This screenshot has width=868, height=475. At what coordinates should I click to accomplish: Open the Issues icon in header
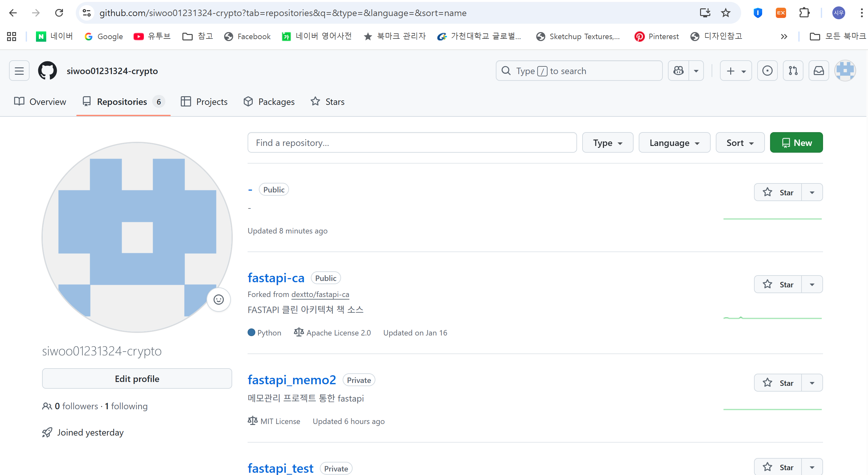(767, 71)
